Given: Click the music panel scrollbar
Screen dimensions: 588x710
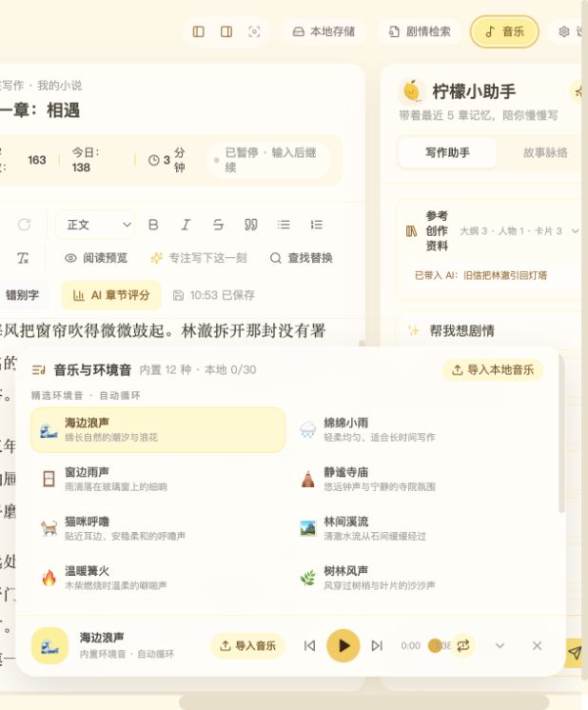Looking at the screenshot, I should [x=561, y=434].
